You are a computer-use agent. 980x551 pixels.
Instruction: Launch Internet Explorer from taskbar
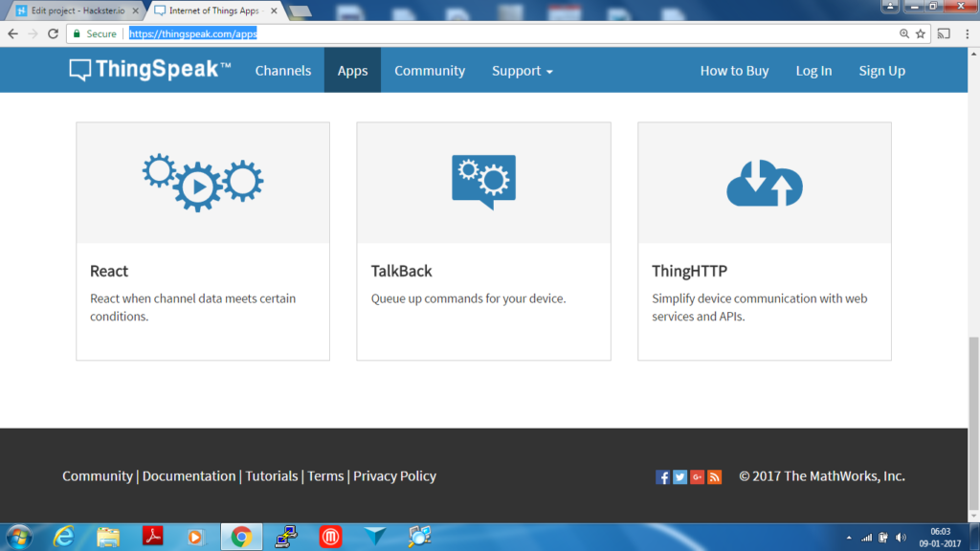point(64,537)
